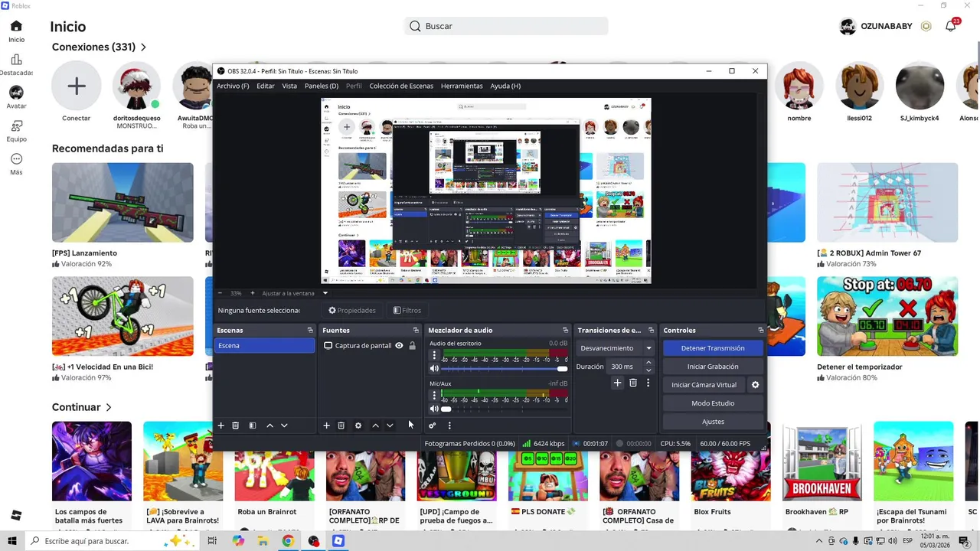Toggle visibility eye of Captura de pantalla source
Viewport: 980px width, 551px height.
click(x=399, y=346)
